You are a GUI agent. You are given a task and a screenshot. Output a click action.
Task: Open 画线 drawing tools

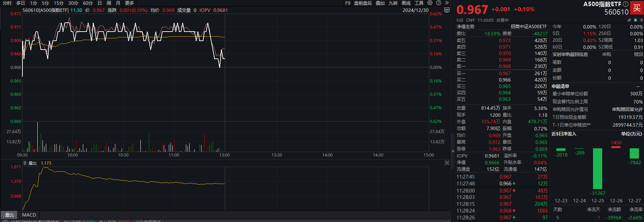click(406, 3)
